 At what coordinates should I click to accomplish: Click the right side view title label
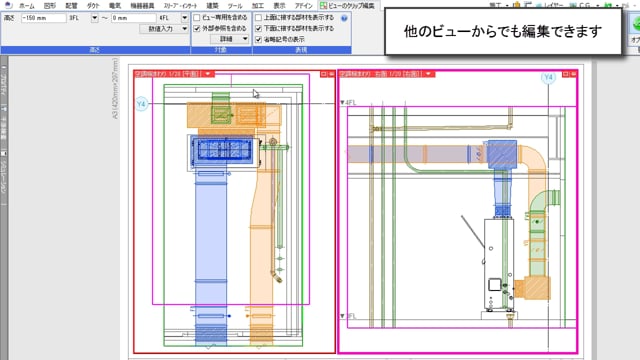pos(381,74)
